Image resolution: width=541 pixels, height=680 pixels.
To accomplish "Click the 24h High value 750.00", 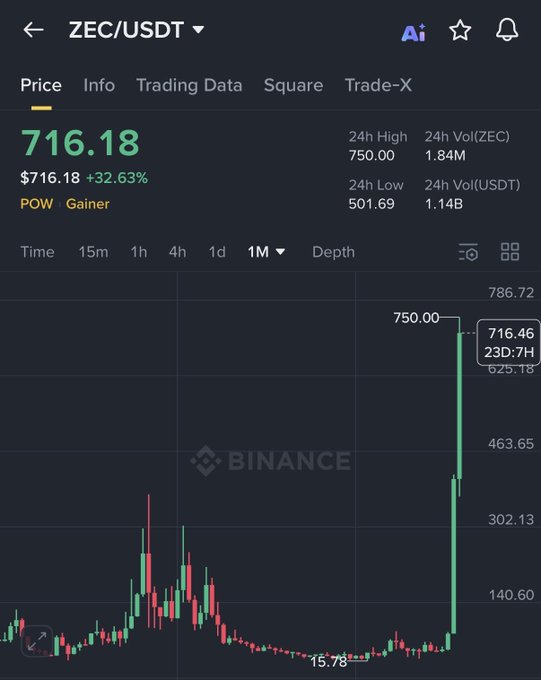I will 371,155.
